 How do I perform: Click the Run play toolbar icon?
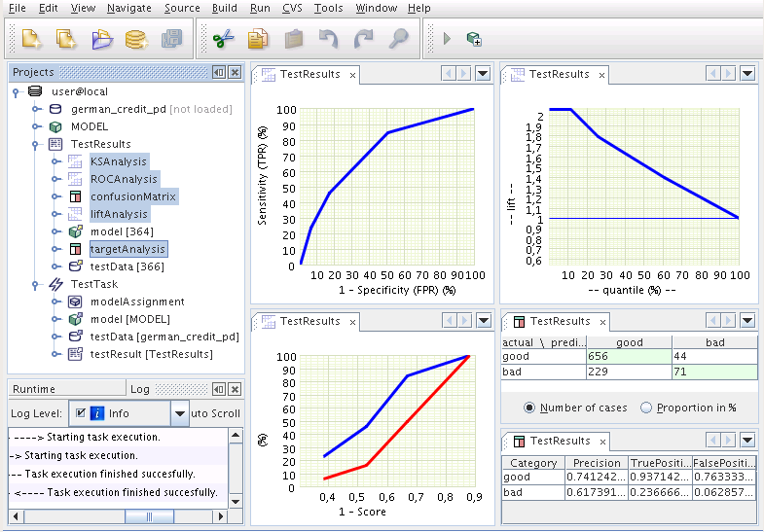point(448,39)
